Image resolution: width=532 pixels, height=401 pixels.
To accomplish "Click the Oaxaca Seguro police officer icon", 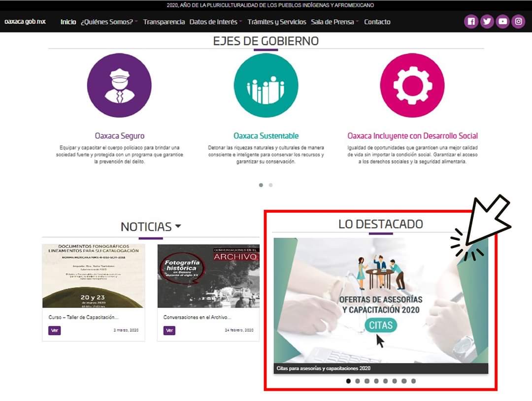I will [119, 85].
